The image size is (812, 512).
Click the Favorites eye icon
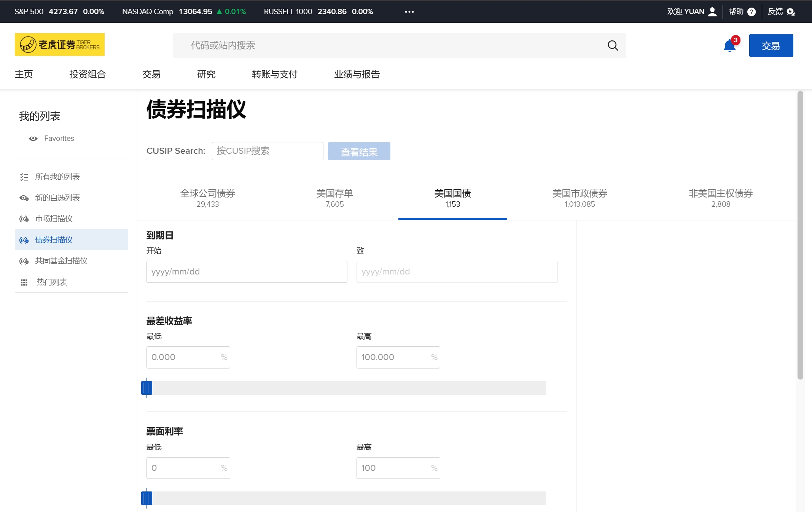[x=33, y=139]
